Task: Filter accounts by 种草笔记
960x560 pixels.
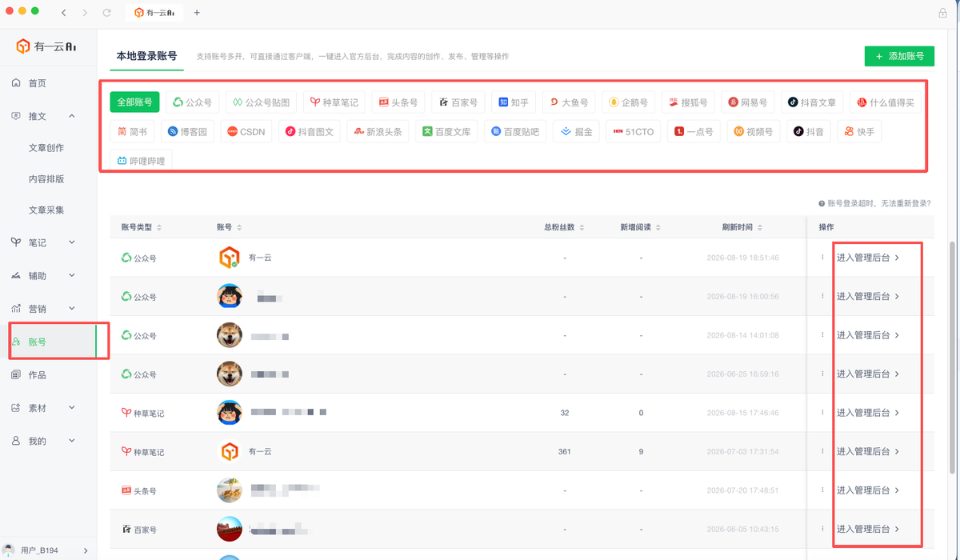Action: coord(335,102)
